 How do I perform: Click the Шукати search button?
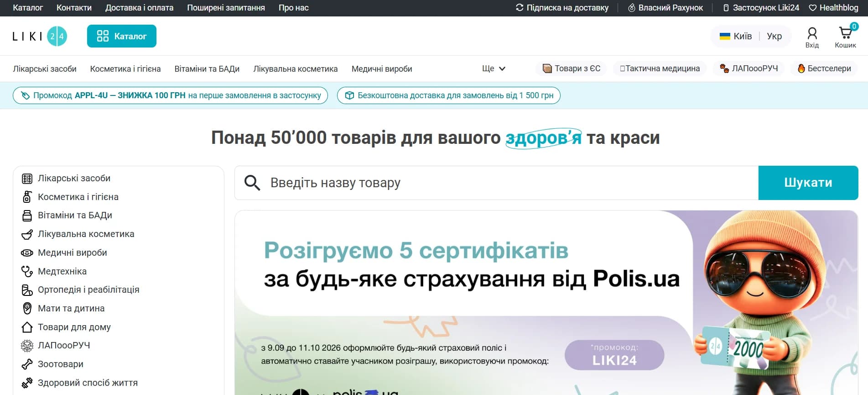(808, 183)
